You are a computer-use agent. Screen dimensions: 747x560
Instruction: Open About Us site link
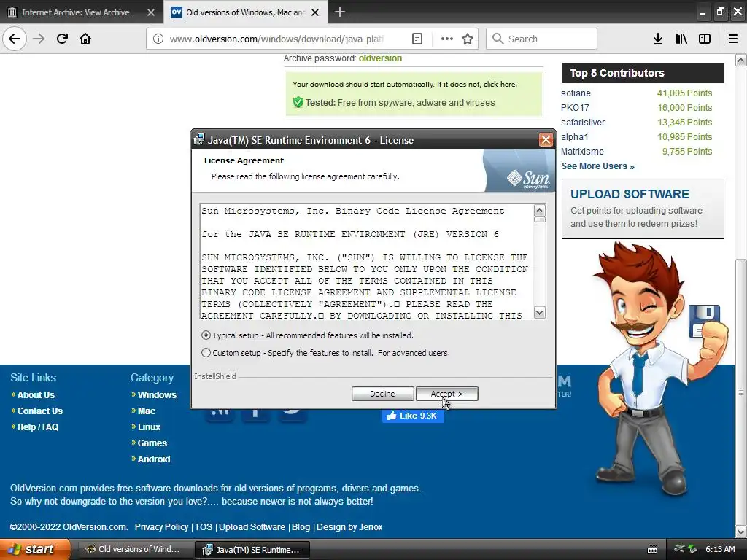pyautogui.click(x=36, y=394)
